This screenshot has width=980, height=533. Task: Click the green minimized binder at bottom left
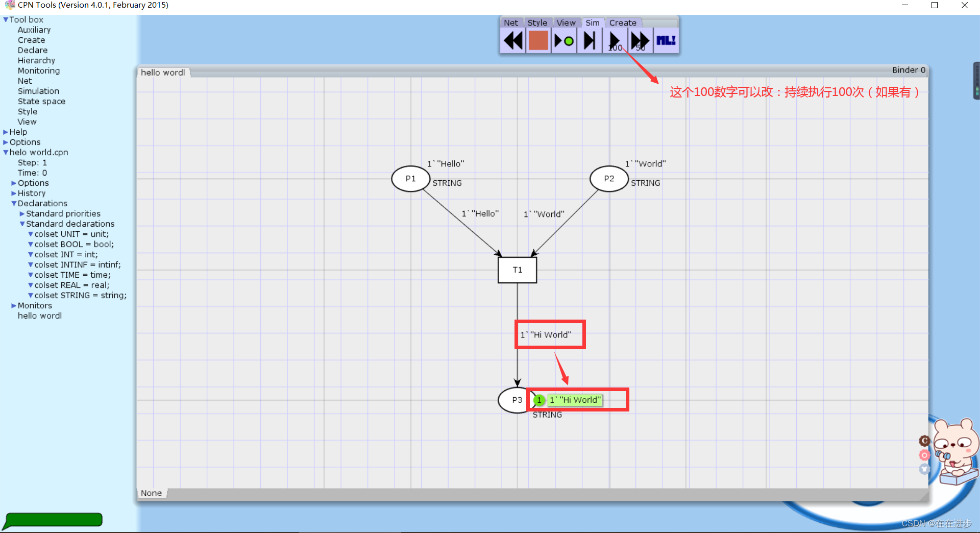click(x=53, y=520)
